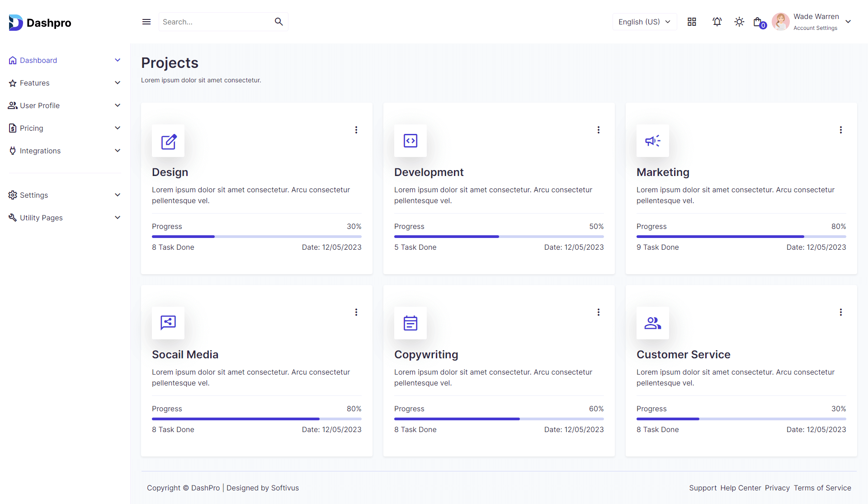Click the Copywriting calendar icon
Screen dimensions: 868x504
[x=410, y=323]
